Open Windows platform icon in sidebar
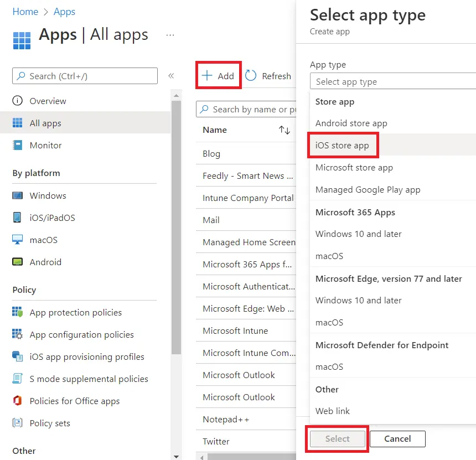This screenshot has height=460, width=476. point(18,196)
